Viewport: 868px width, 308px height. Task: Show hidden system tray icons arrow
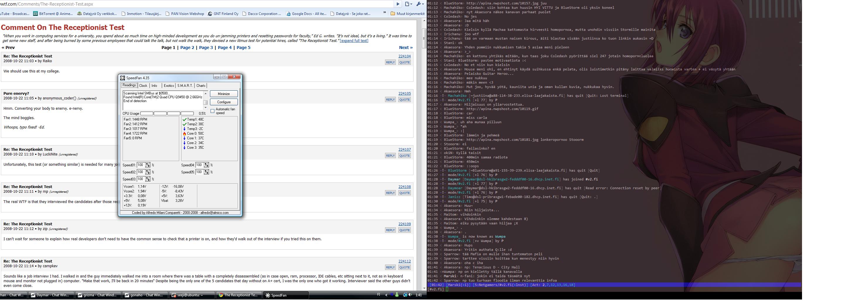(x=386, y=295)
